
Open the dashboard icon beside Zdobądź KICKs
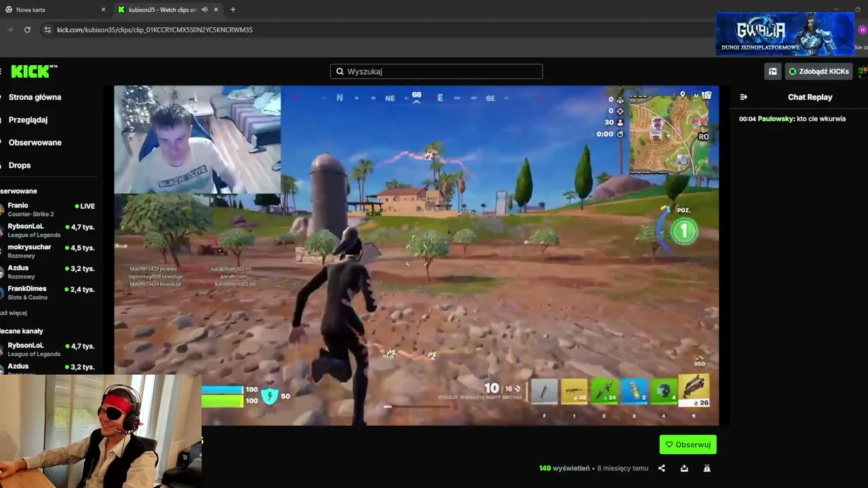[x=772, y=71]
